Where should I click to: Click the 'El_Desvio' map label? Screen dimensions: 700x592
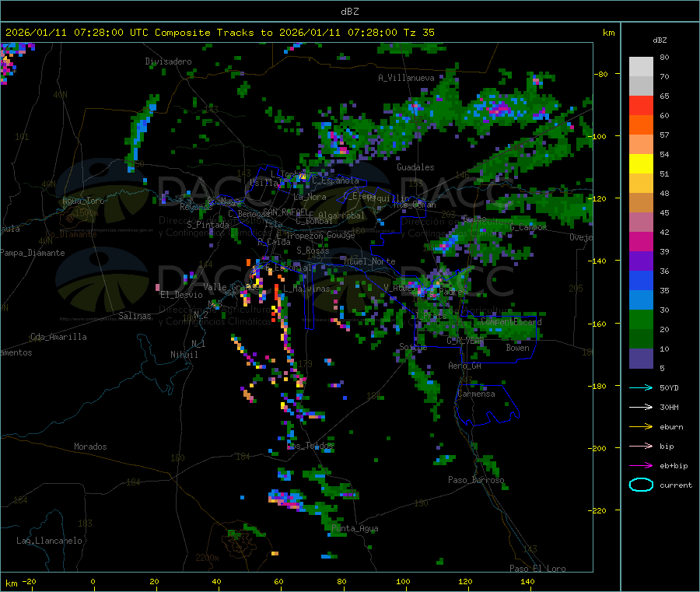(181, 295)
